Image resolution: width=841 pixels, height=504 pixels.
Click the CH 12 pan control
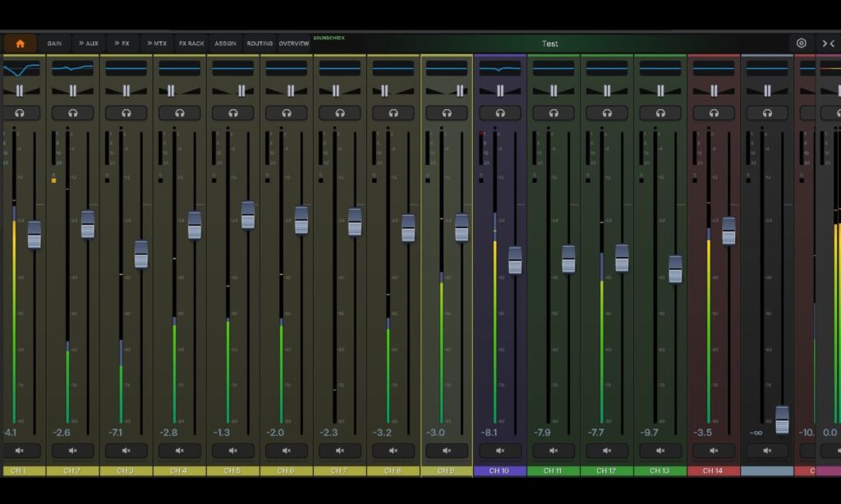[607, 90]
